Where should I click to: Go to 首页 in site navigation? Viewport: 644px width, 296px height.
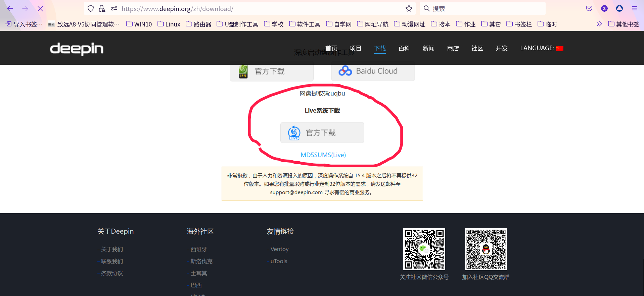(331, 48)
